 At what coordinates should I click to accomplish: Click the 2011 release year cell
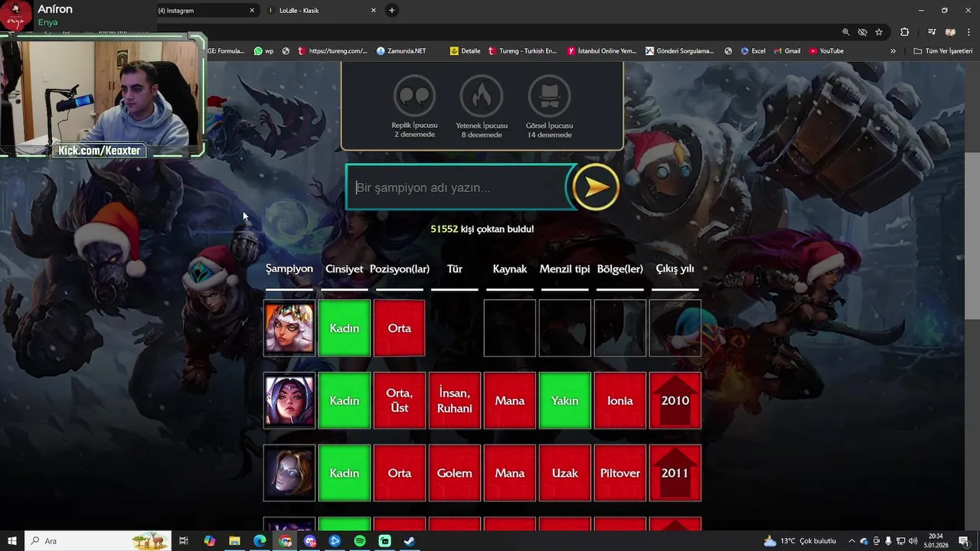pyautogui.click(x=675, y=473)
